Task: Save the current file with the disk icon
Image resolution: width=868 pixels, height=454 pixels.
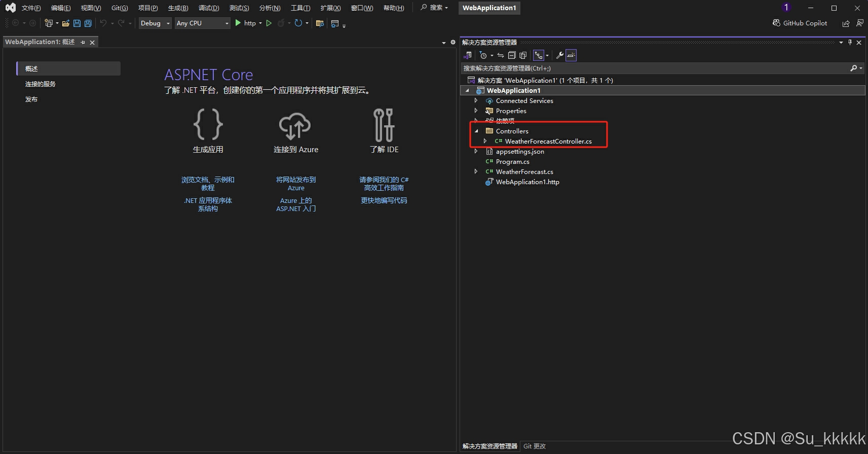Action: 77,23
